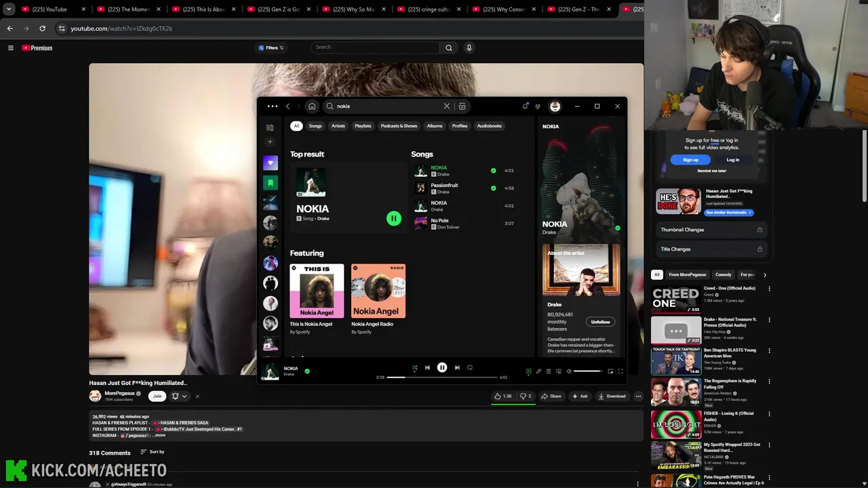Show more category chips arrow in sidebar
Image resolution: width=868 pixels, height=488 pixels.
764,275
